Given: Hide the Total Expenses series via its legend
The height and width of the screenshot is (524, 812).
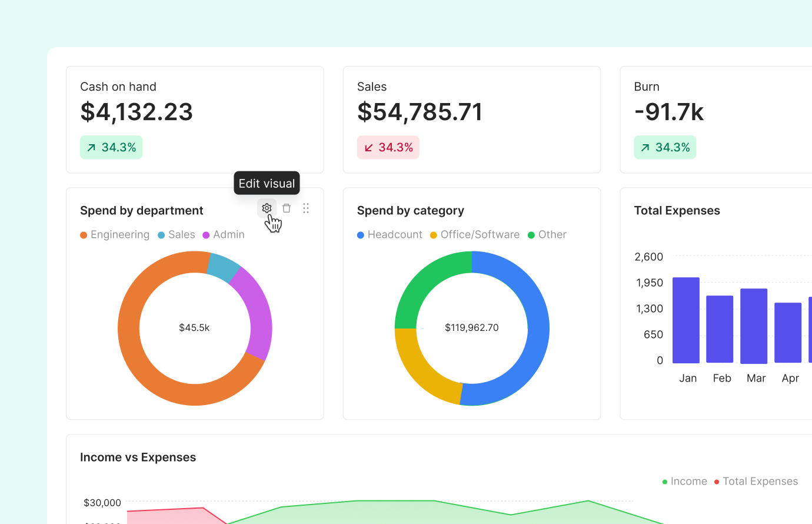Looking at the screenshot, I should [756, 481].
